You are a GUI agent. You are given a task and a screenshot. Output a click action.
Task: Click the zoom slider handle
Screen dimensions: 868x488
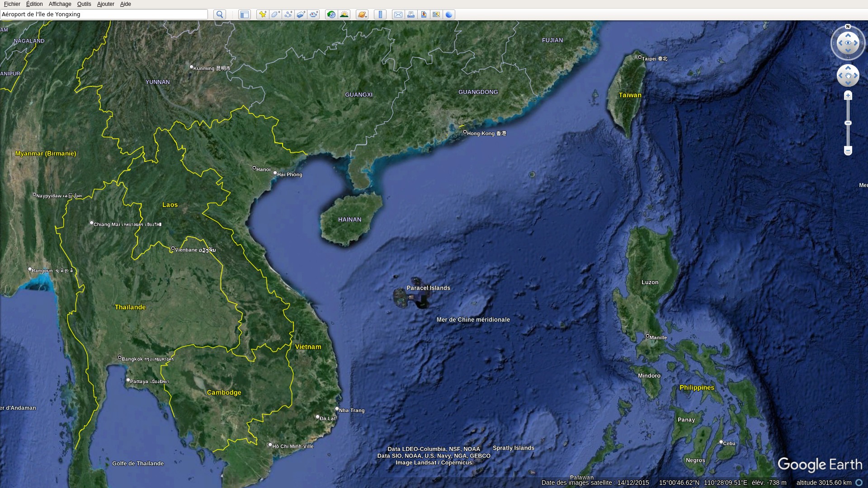848,123
